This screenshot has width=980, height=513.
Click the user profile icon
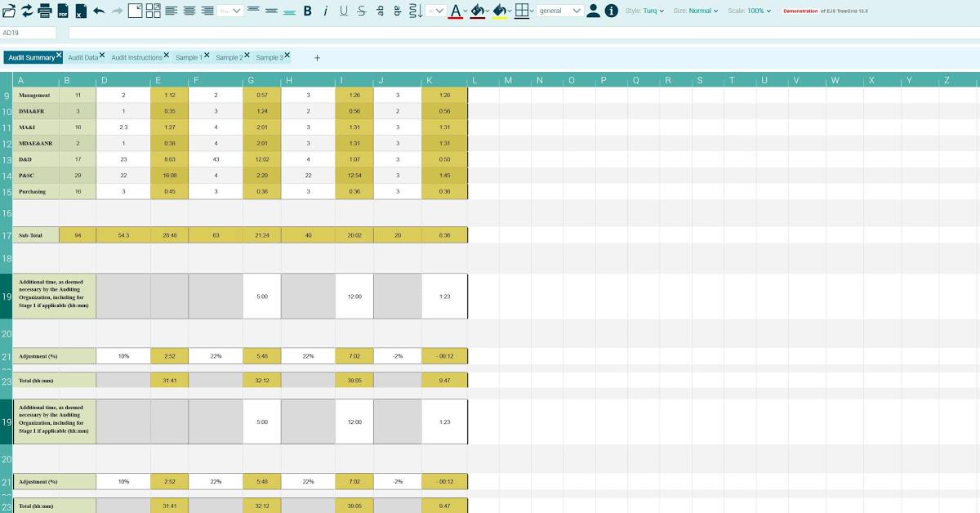594,11
